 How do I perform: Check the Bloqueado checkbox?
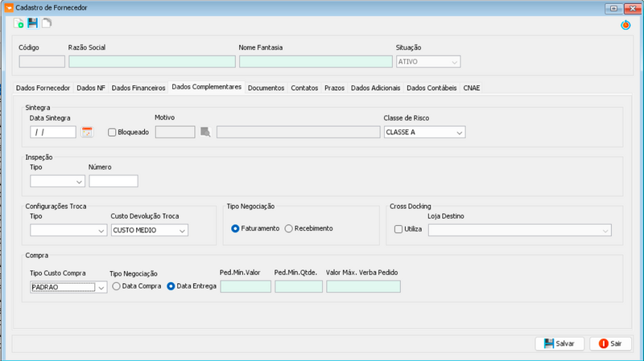click(112, 133)
